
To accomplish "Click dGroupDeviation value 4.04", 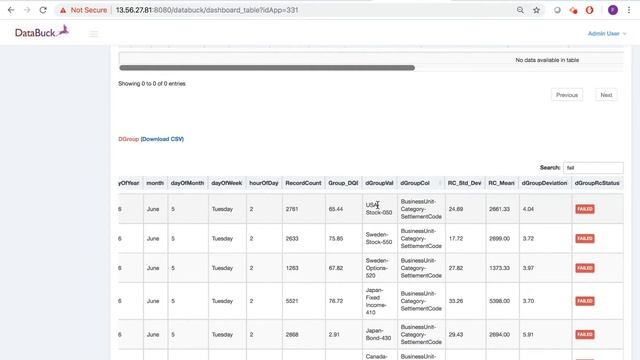I will tap(528, 209).
